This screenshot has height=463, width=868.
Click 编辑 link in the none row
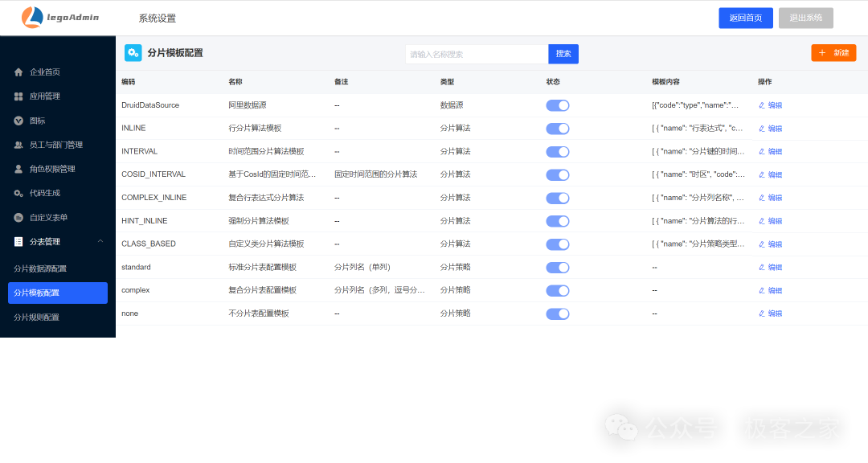click(x=775, y=313)
